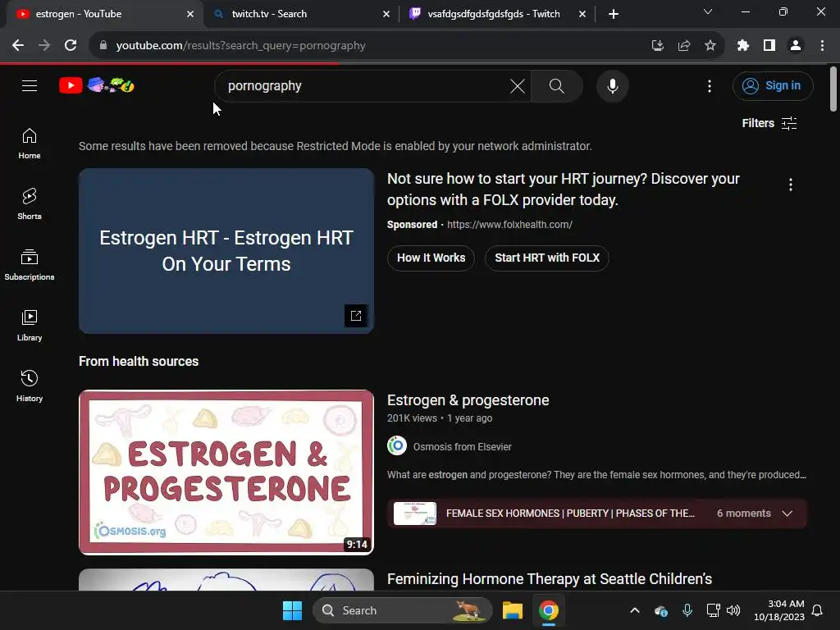The image size is (840, 630).
Task: Click chapter preview thumbnail in moments bar
Action: click(x=414, y=514)
